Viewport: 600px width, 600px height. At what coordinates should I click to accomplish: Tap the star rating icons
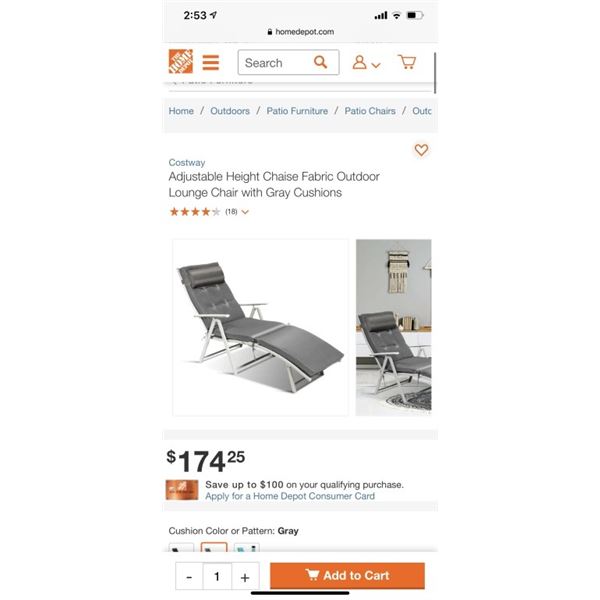(x=195, y=212)
